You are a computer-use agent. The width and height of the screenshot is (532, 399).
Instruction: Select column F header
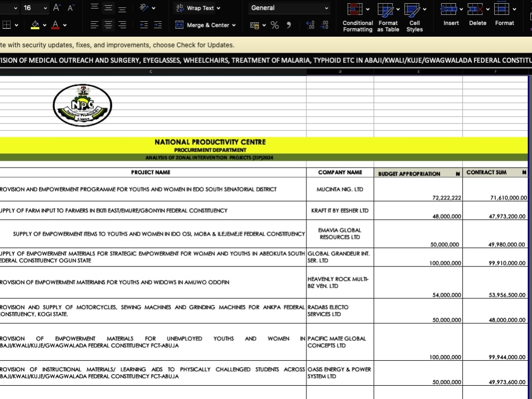(495, 72)
